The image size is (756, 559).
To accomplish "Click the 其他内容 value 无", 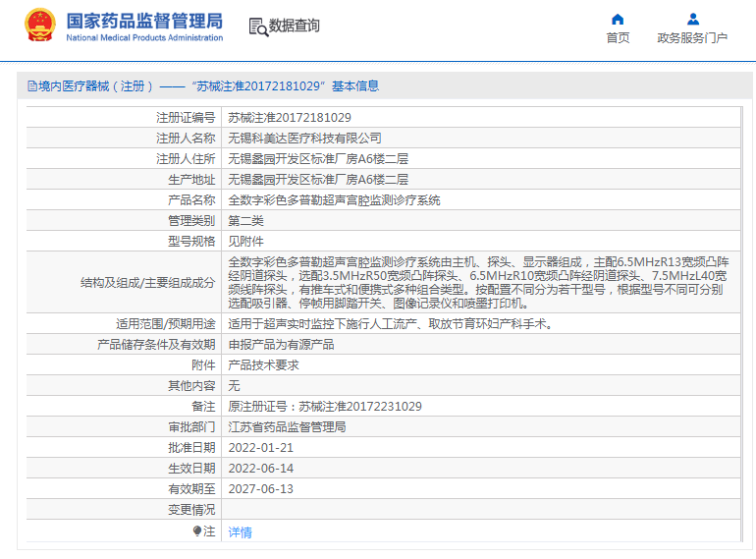I will [234, 386].
